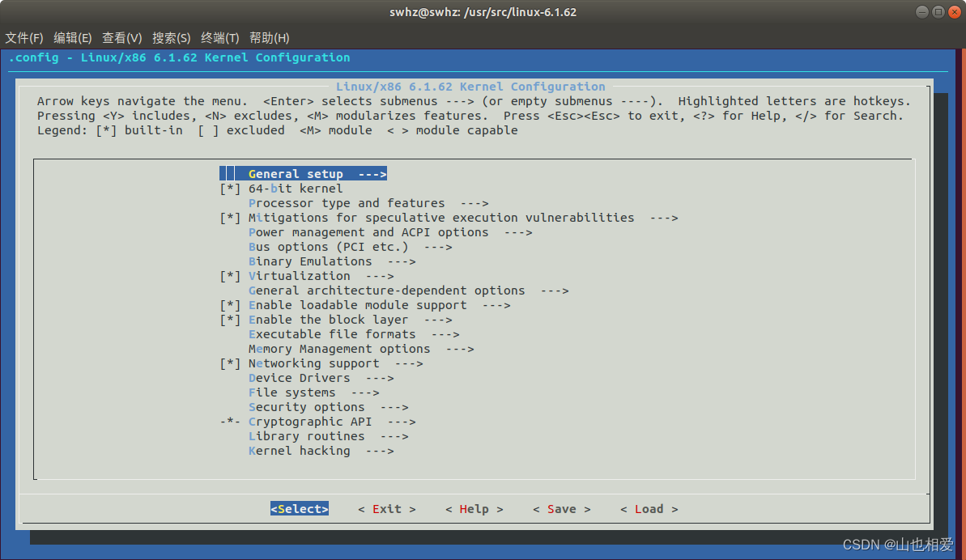
Task: Click the window title swhz@swhz: /usr/src/linux-6.1.62
Action: click(483, 12)
